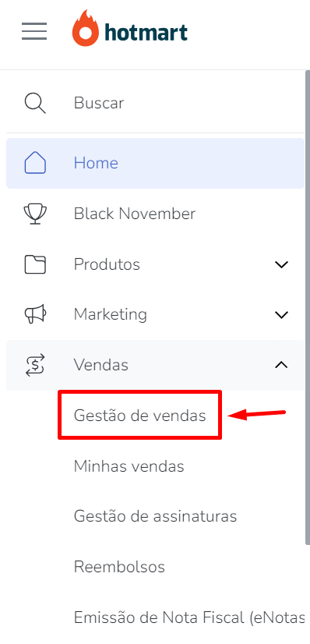Collapse the Vendas chevron arrow
The width and height of the screenshot is (310, 644).
click(x=281, y=365)
